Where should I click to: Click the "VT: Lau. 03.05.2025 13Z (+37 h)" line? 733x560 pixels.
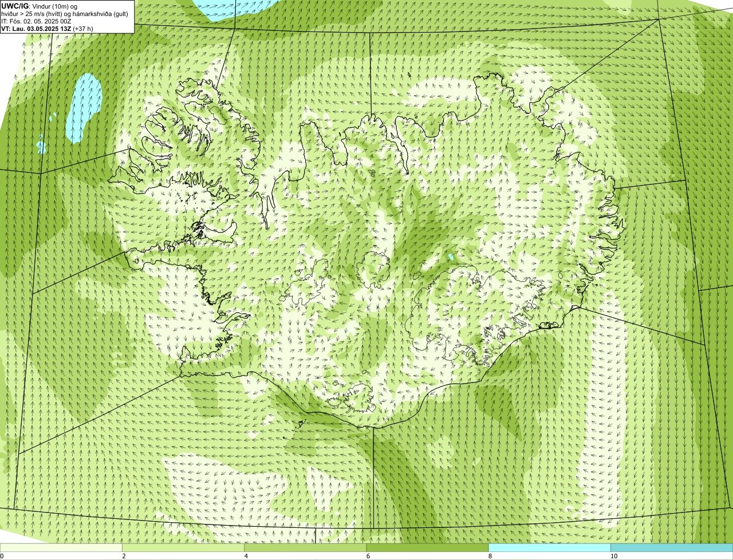pos(47,28)
